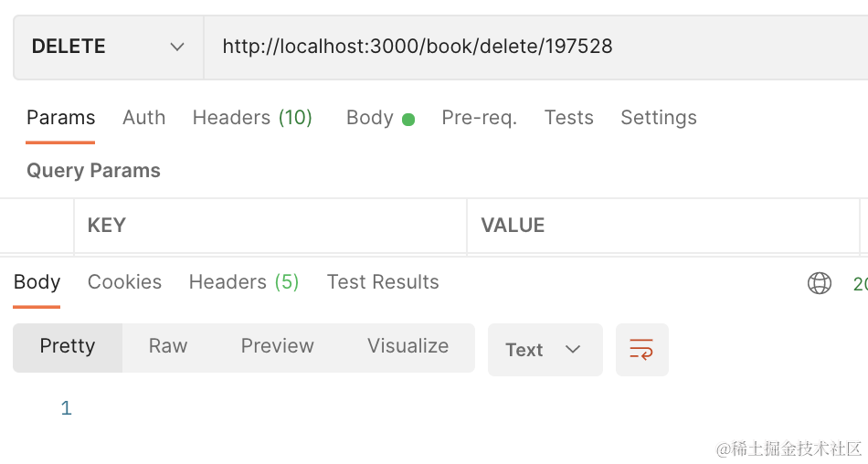Switch response view to Visualize

(408, 346)
